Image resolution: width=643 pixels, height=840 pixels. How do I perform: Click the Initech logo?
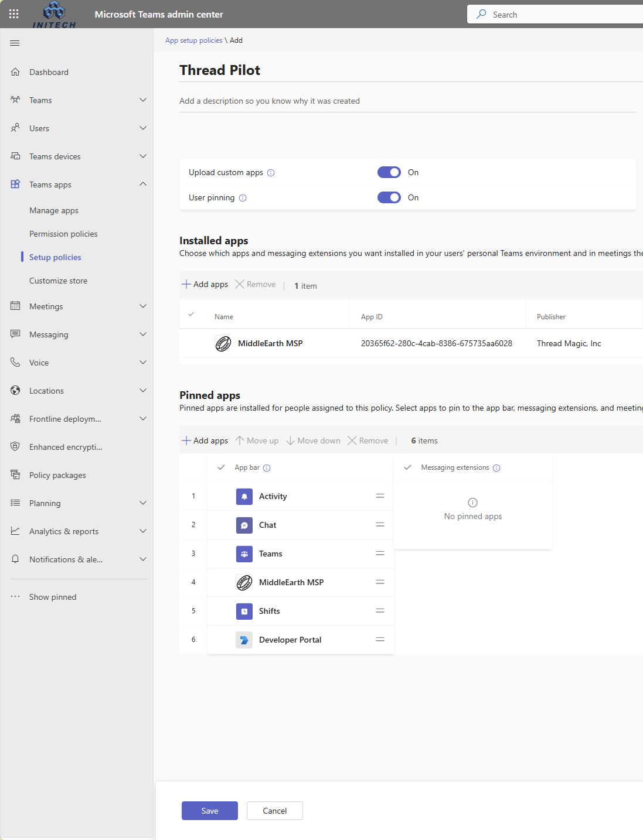[54, 15]
